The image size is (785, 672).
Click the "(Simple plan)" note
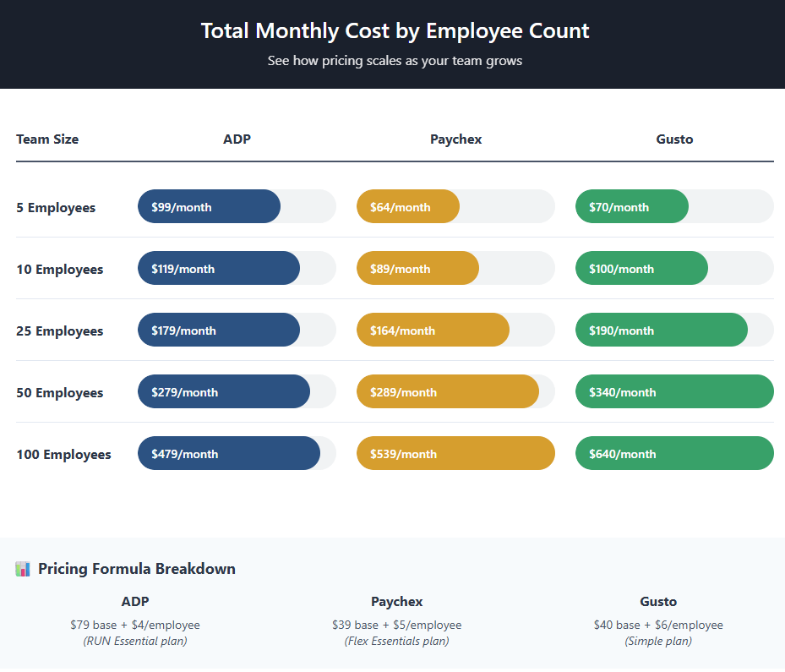coord(658,641)
